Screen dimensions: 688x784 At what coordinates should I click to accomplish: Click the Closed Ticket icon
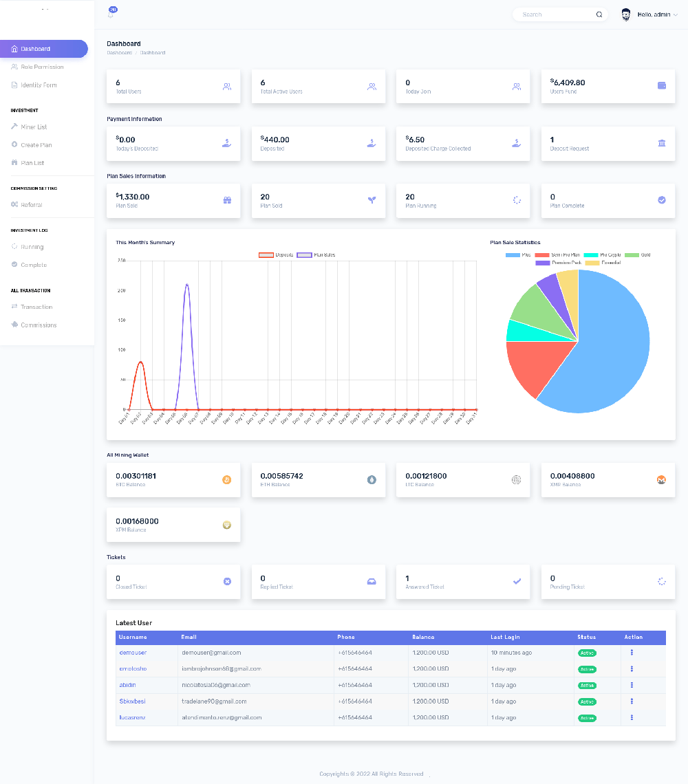tap(227, 582)
